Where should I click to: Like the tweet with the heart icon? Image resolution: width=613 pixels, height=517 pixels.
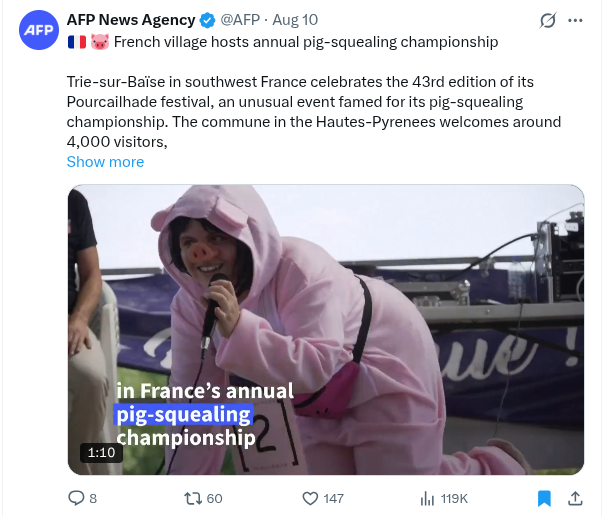pyautogui.click(x=310, y=498)
